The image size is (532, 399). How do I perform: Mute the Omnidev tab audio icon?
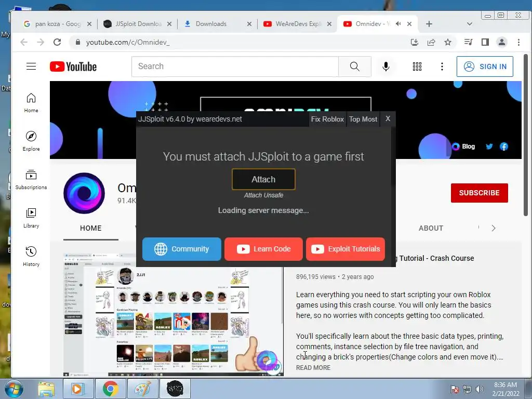click(398, 24)
